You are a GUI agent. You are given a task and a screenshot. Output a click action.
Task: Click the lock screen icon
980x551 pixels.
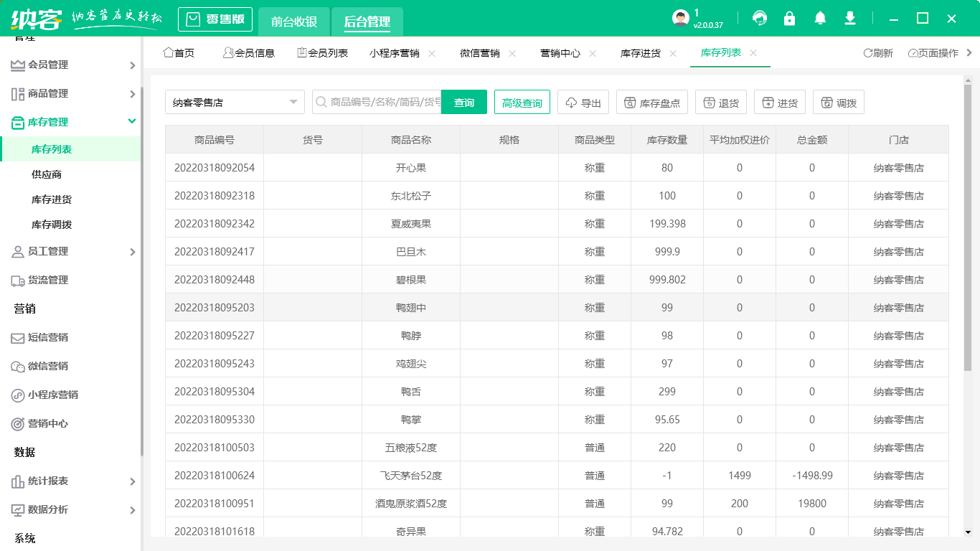[x=790, y=19]
